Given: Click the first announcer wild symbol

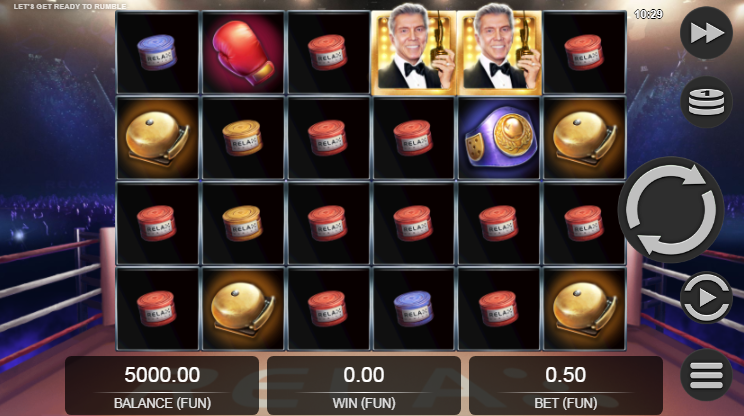Looking at the screenshot, I should (414, 53).
